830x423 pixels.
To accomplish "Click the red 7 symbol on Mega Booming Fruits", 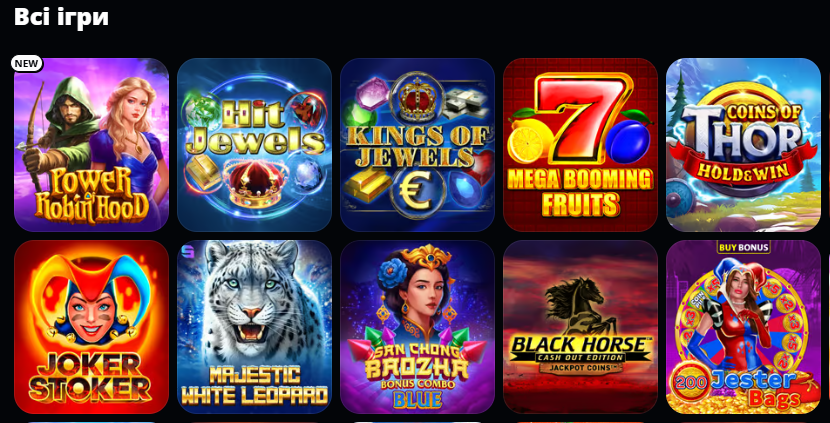I will coord(581,120).
